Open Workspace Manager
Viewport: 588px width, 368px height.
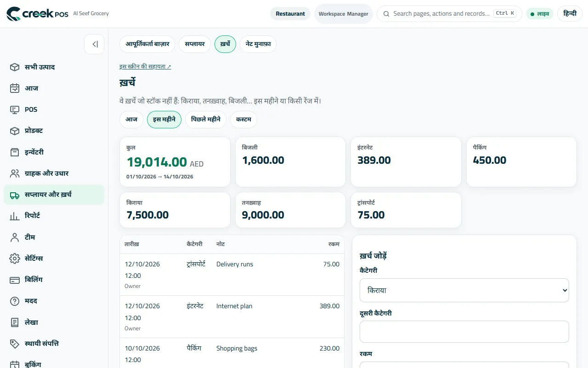pyautogui.click(x=344, y=14)
